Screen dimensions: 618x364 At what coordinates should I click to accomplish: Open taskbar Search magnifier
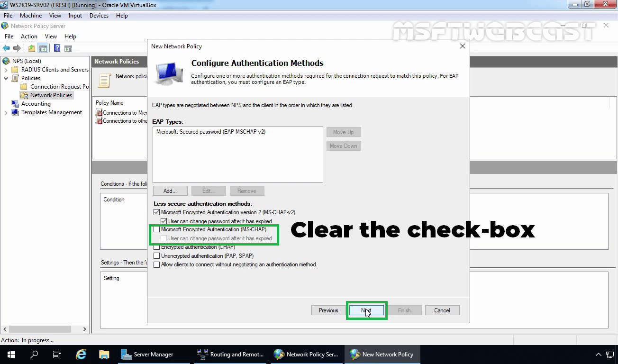[34, 355]
